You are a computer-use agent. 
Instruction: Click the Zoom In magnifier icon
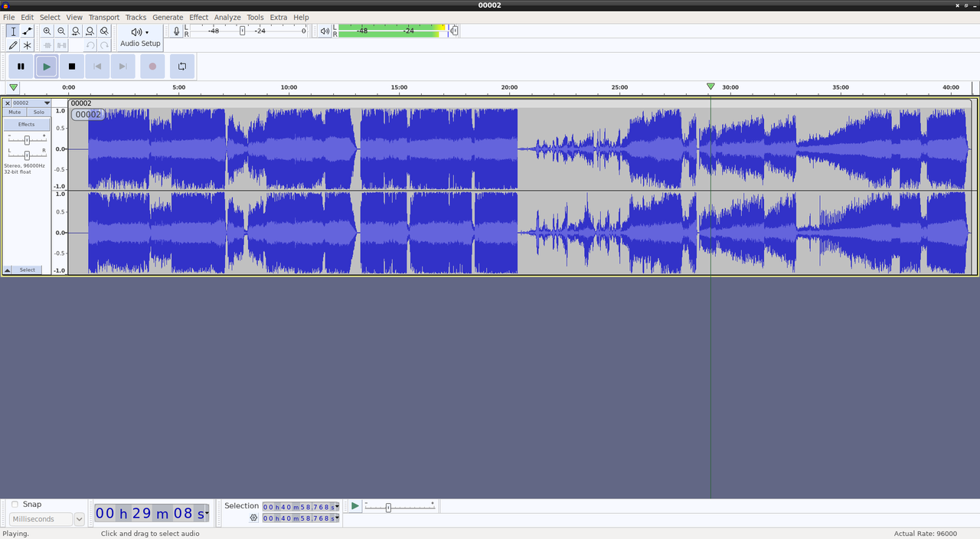coord(47,31)
